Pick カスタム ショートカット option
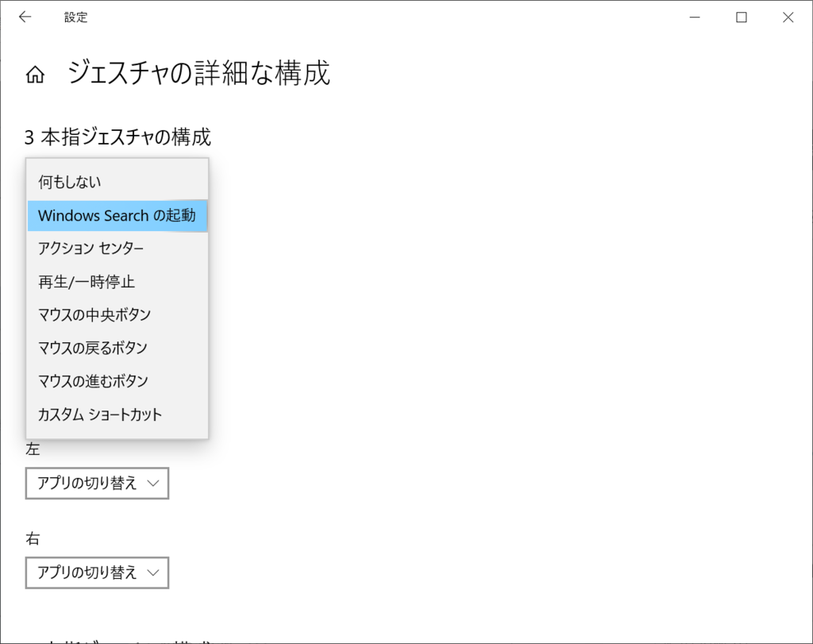The height and width of the screenshot is (644, 813). 118,415
